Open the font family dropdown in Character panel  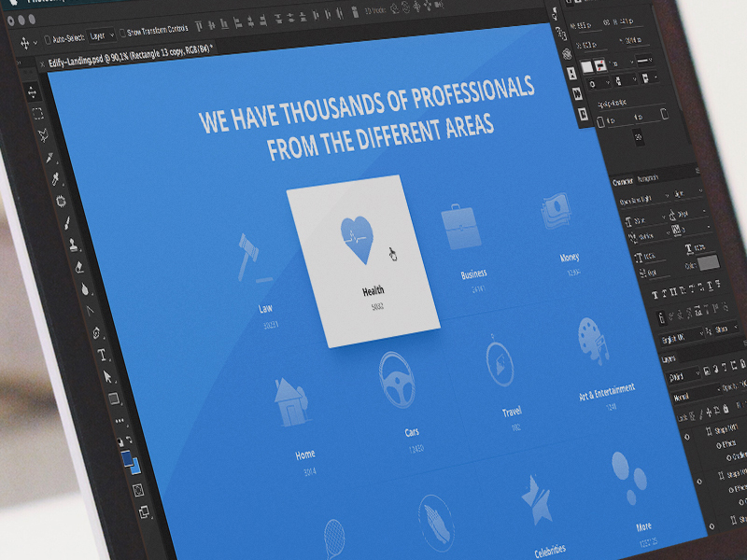coord(643,200)
